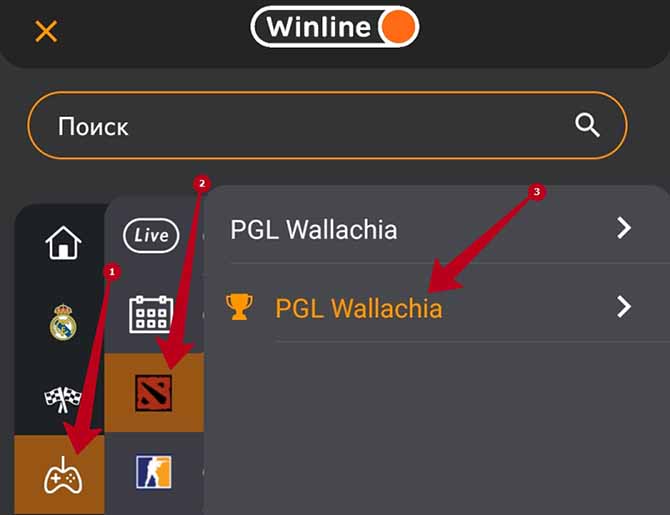Expand the orange PGL Wallachia tournament chevron
The width and height of the screenshot is (670, 515).
click(x=624, y=306)
